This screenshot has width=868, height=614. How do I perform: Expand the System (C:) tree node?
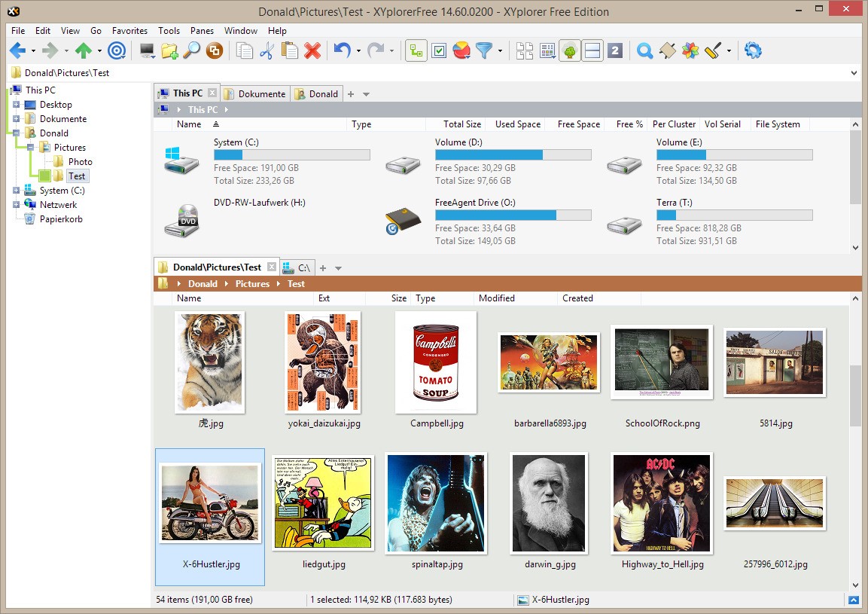(16, 190)
